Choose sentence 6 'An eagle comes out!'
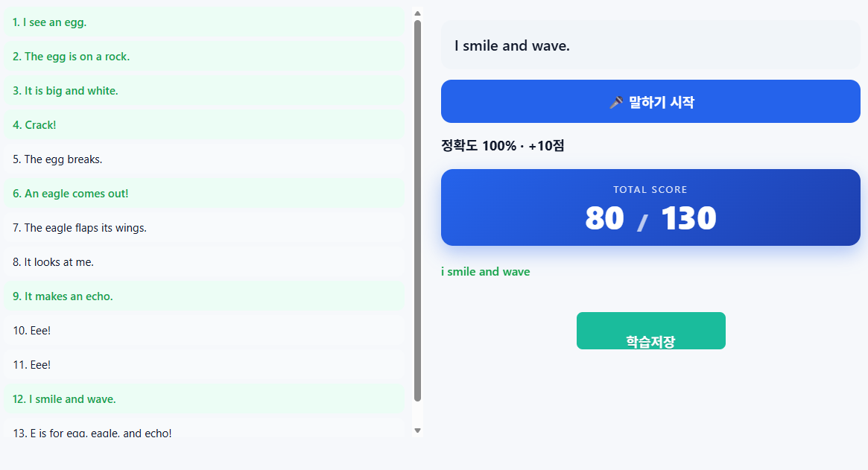 click(204, 194)
